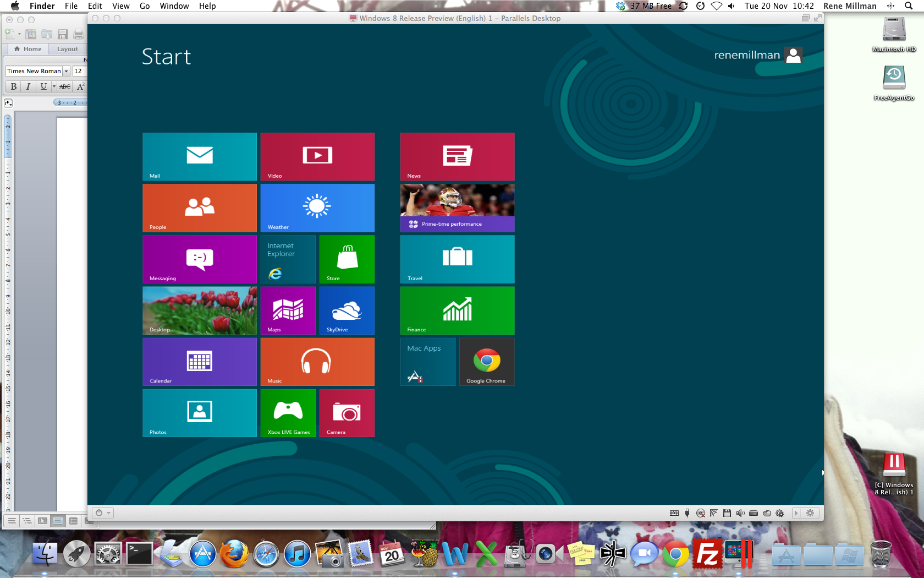Switch Word to Print Layout view button
This screenshot has height=578, width=924.
(58, 521)
